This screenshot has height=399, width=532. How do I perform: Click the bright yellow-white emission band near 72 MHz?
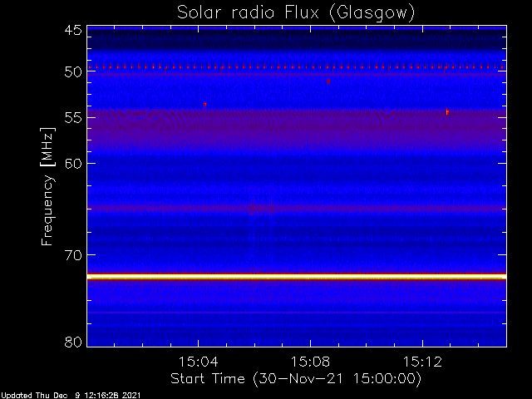tap(297, 277)
